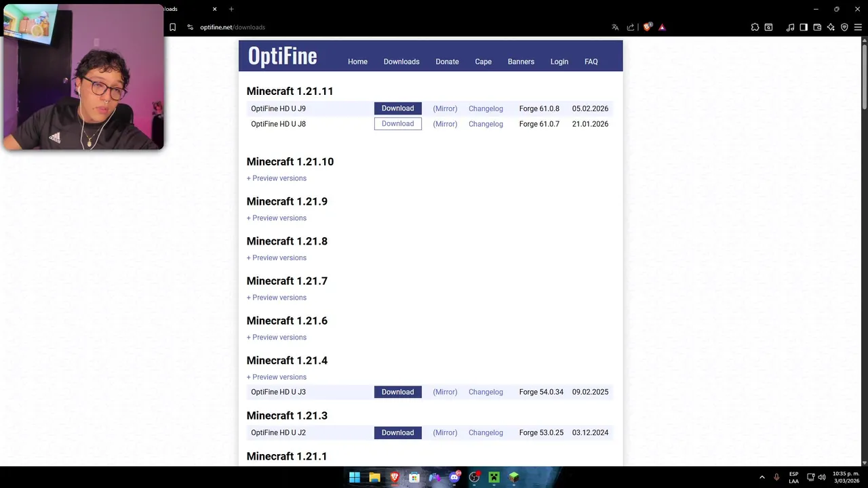The image size is (868, 488).
Task: Toggle the sidebar panel icon
Action: coord(804,27)
